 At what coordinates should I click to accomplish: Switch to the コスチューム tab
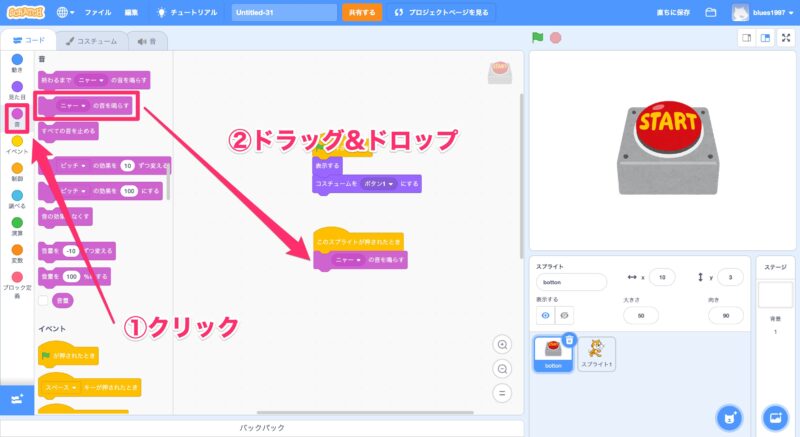pos(90,41)
